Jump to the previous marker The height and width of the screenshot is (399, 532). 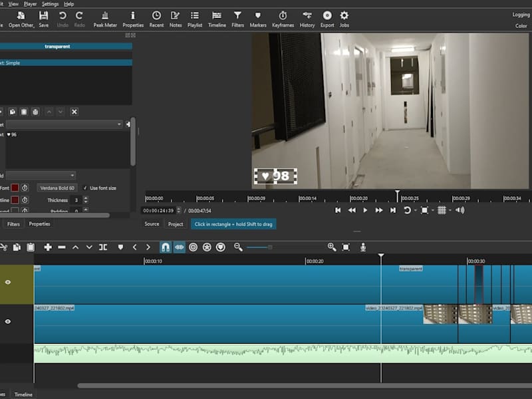click(x=135, y=247)
